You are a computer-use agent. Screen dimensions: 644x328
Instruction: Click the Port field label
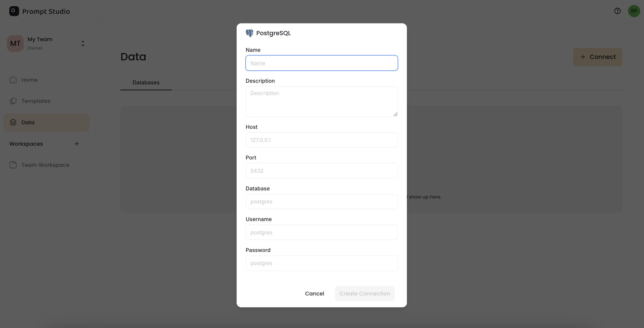251,158
